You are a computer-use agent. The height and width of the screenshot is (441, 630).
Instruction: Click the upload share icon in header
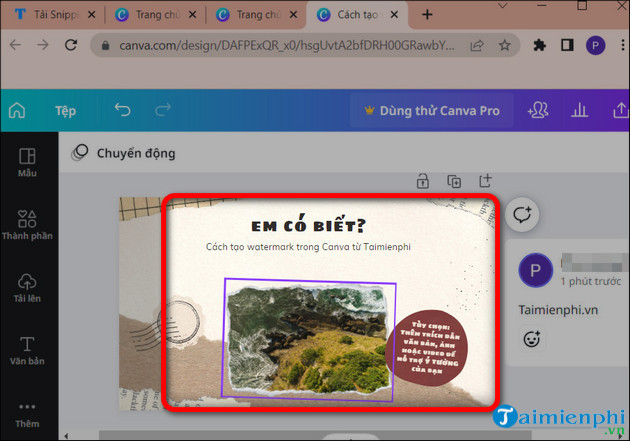pyautogui.click(x=621, y=110)
